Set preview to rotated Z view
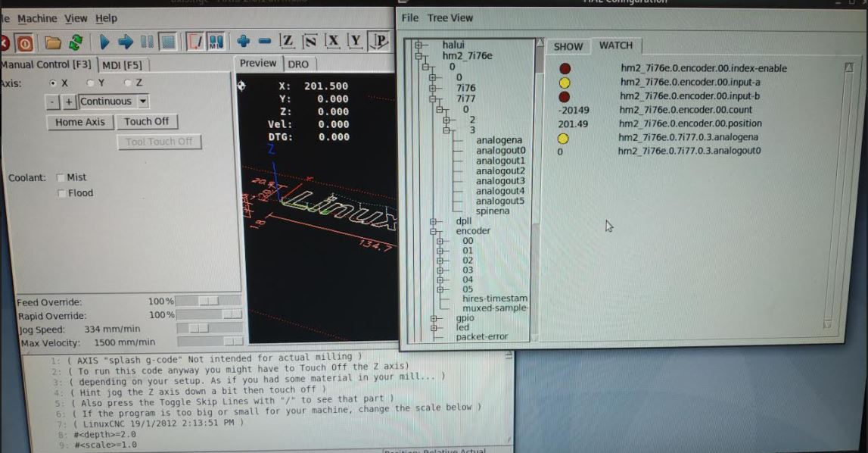The height and width of the screenshot is (453, 868). (x=310, y=41)
